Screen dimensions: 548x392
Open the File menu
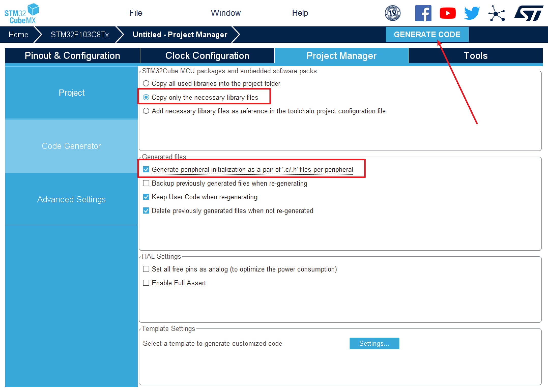click(136, 13)
